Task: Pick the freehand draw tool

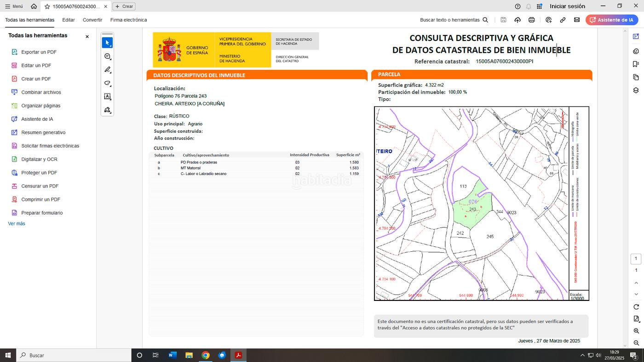Action: 107,83
